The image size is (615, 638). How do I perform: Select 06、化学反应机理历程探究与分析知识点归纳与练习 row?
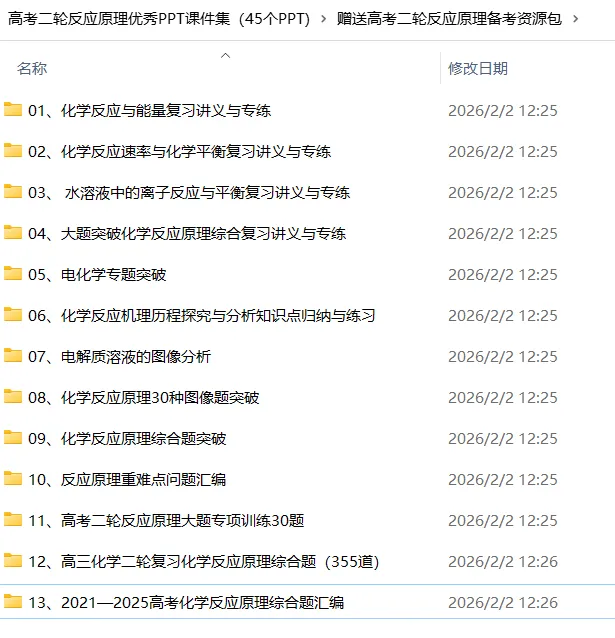(x=307, y=315)
